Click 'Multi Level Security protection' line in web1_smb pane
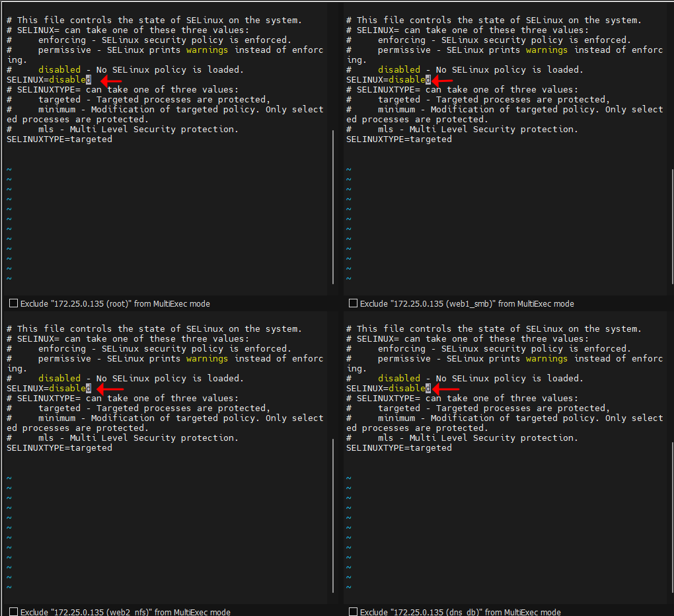 point(462,130)
